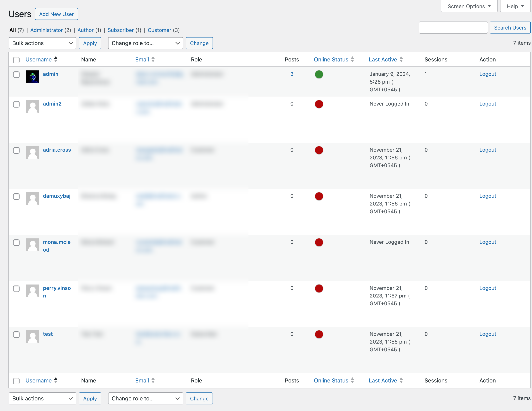Filter users by Subscriber role
532x411 pixels.
[121, 30]
